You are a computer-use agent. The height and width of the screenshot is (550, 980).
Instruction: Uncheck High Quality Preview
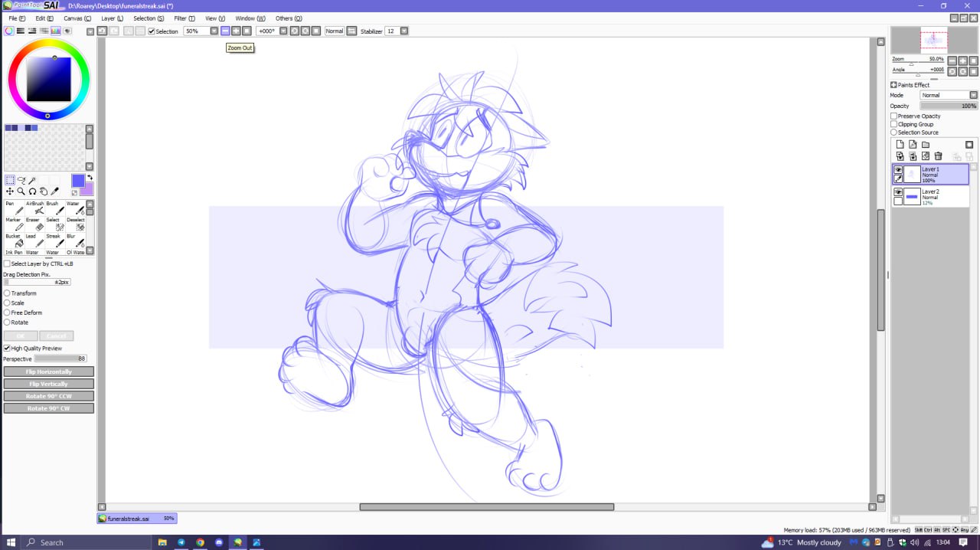click(x=7, y=349)
